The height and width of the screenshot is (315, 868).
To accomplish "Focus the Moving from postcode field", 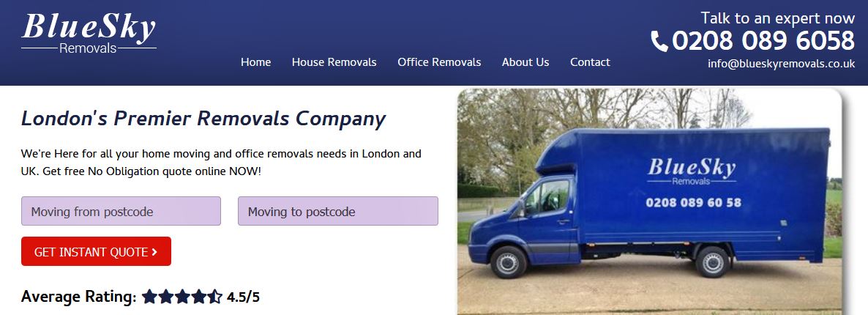I will [121, 211].
